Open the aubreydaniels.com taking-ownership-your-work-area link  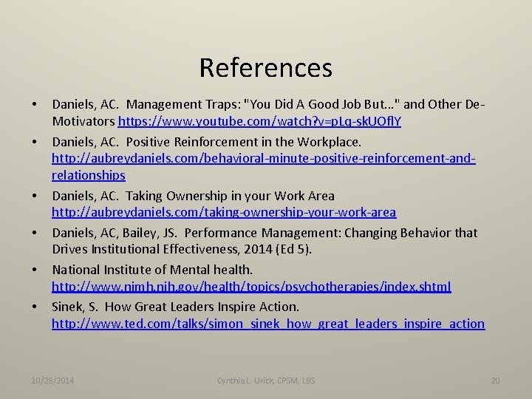click(224, 212)
